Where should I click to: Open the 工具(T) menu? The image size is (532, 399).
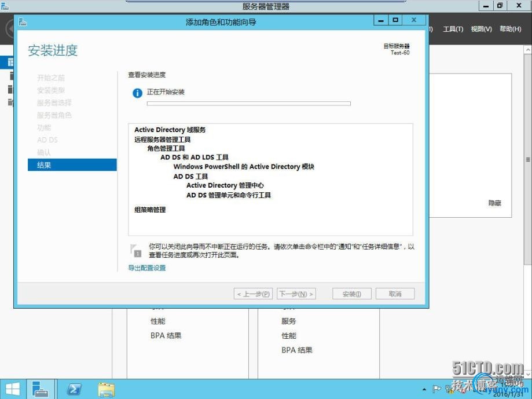453,29
